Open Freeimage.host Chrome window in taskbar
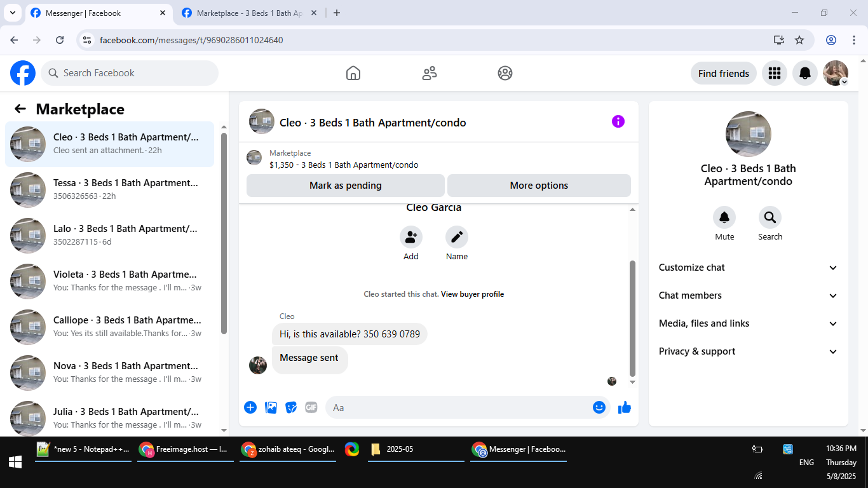This screenshot has width=868, height=488. point(186,449)
